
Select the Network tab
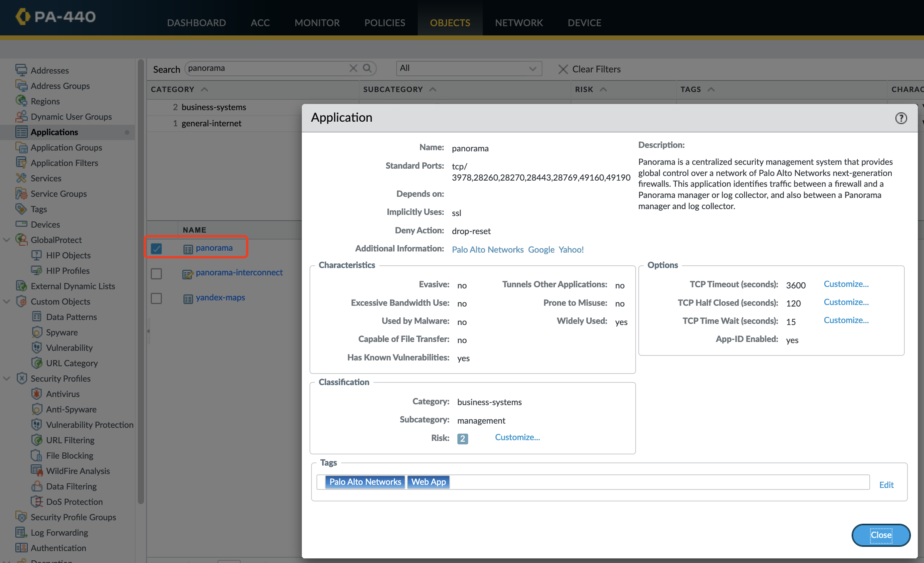(519, 23)
